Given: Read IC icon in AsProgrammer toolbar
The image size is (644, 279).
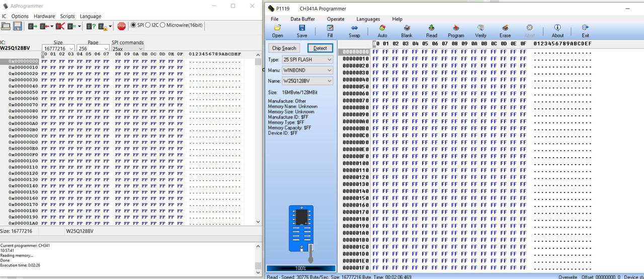Looking at the screenshot, I should tap(33, 26).
